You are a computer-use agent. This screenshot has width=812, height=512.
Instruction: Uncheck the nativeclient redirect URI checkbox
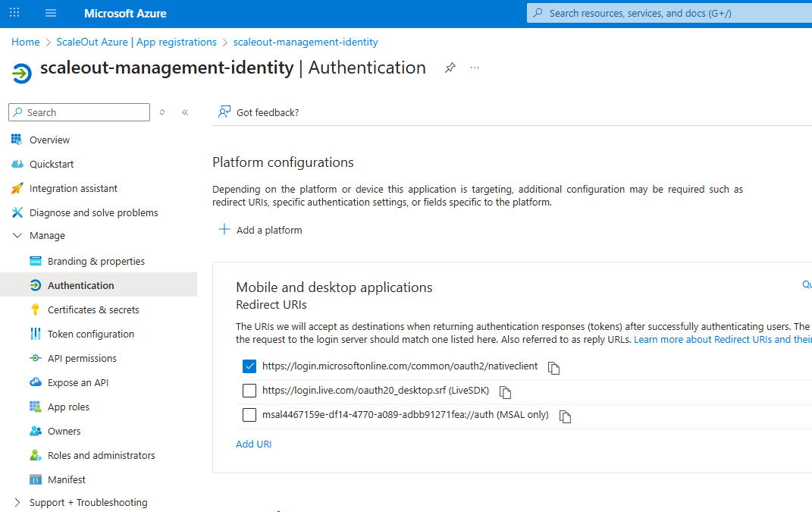[x=249, y=366]
